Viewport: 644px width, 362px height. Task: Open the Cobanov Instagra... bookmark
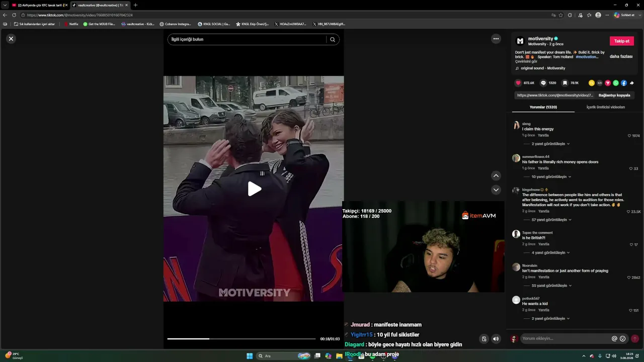pos(175,24)
